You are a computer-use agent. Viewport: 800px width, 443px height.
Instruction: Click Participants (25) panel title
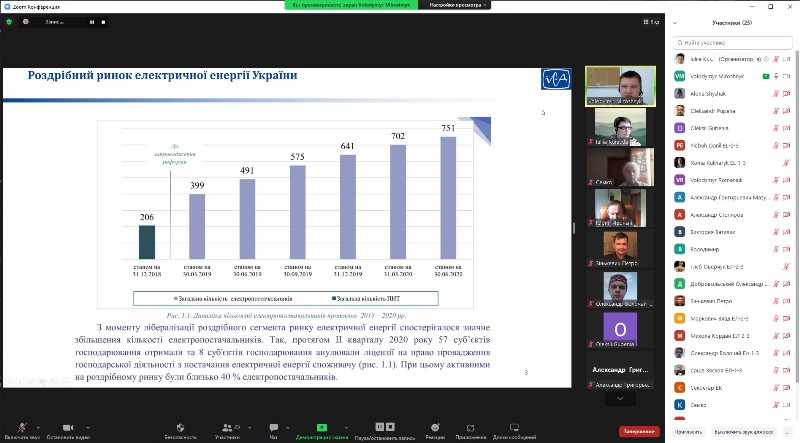tap(732, 23)
